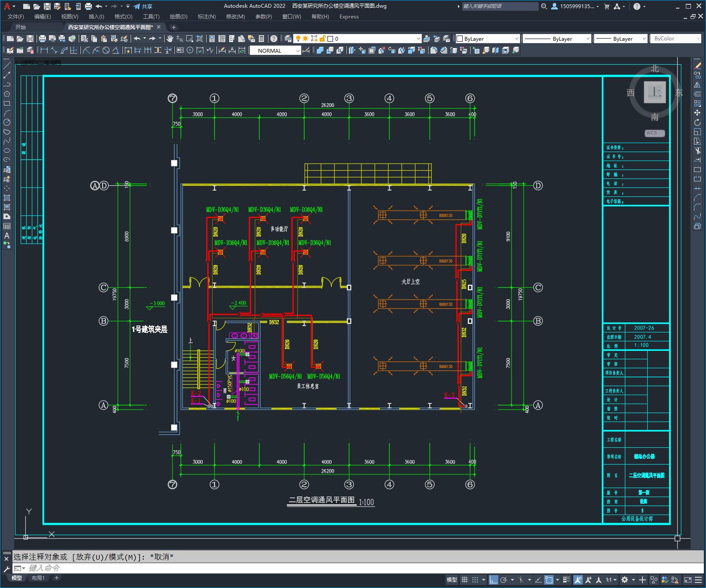
Task: Toggle lineweight display in status bar
Action: (x=567, y=580)
